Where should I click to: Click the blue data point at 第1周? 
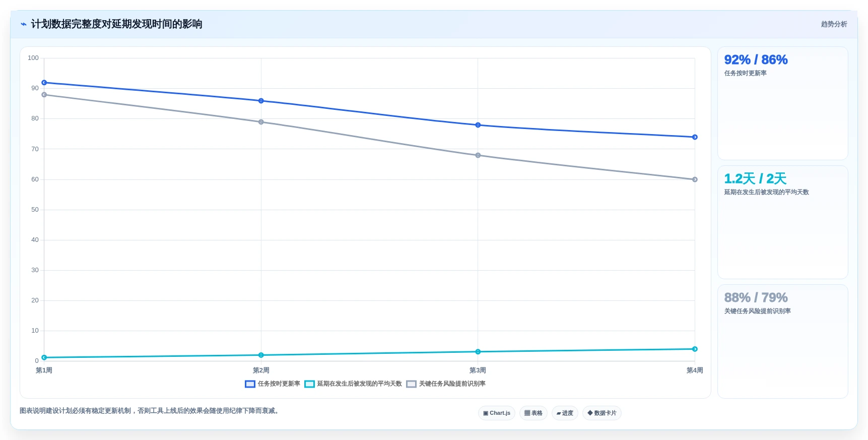click(x=44, y=83)
